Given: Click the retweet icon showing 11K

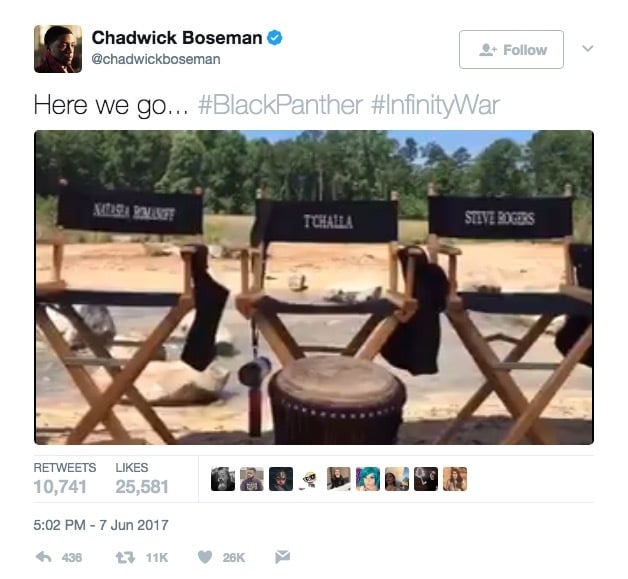Looking at the screenshot, I should tap(125, 557).
